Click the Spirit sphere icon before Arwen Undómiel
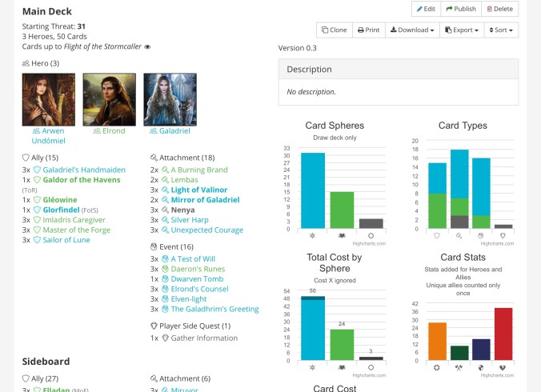 point(36,130)
